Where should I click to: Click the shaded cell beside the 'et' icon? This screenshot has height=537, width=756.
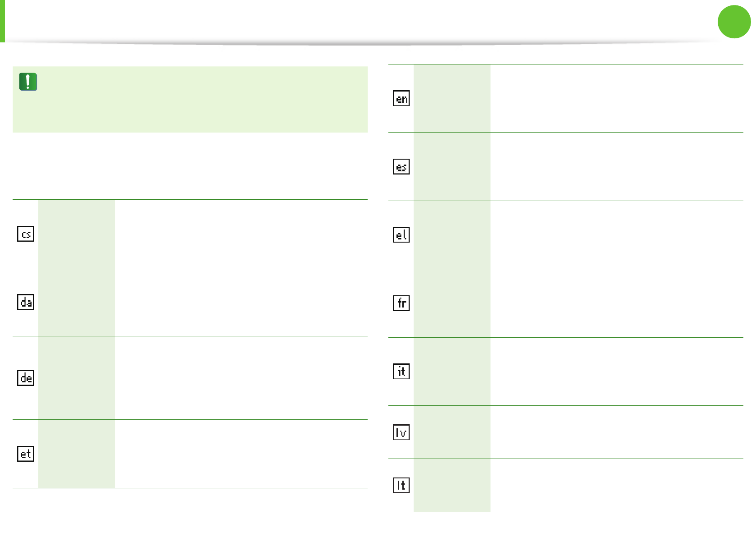77,454
